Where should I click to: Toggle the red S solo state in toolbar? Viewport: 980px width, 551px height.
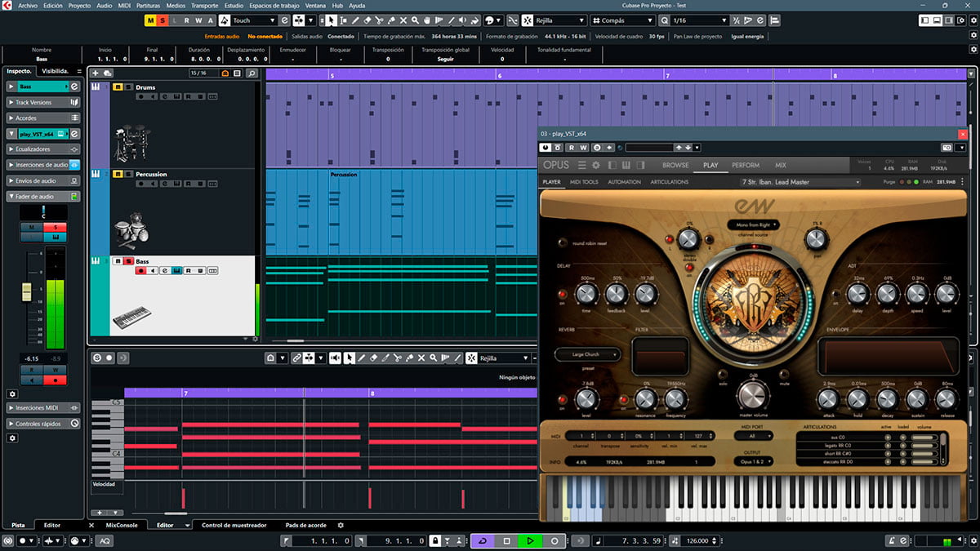coord(163,20)
